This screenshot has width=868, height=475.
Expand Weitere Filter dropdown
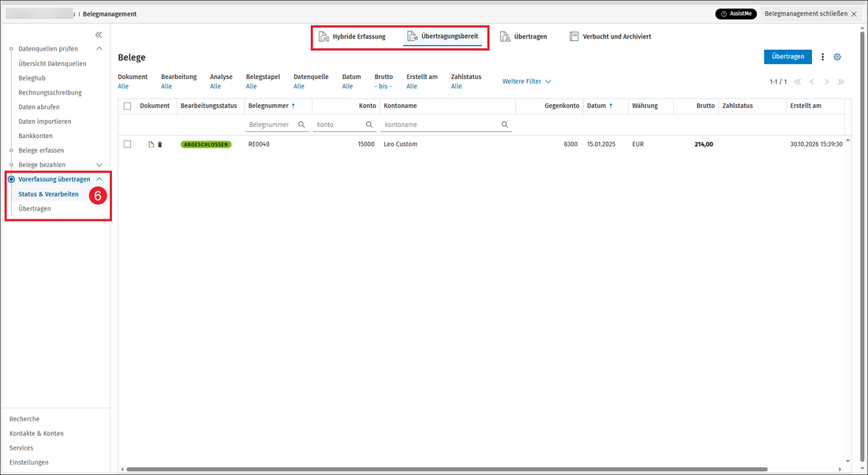pos(526,81)
